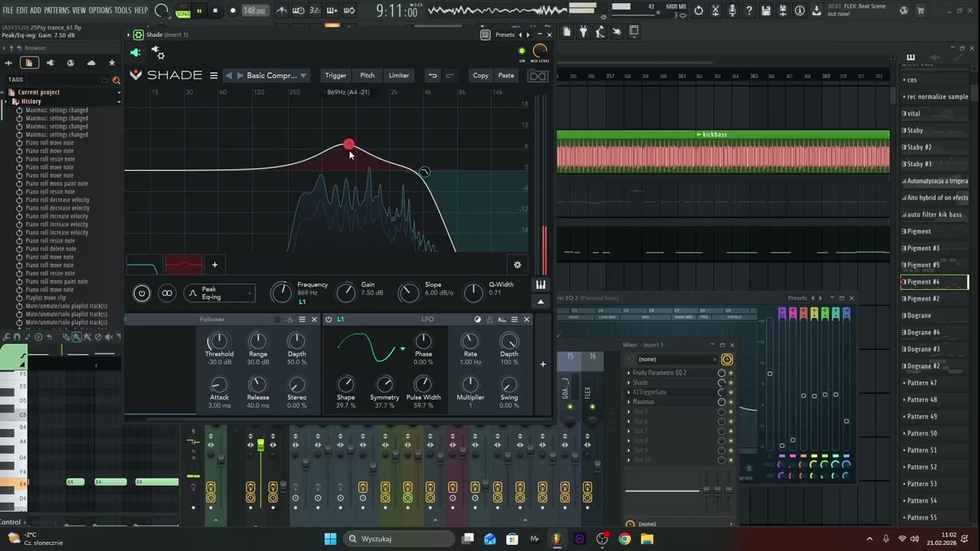980x551 pixels.
Task: Open the Follower panel menu icon
Action: [302, 319]
